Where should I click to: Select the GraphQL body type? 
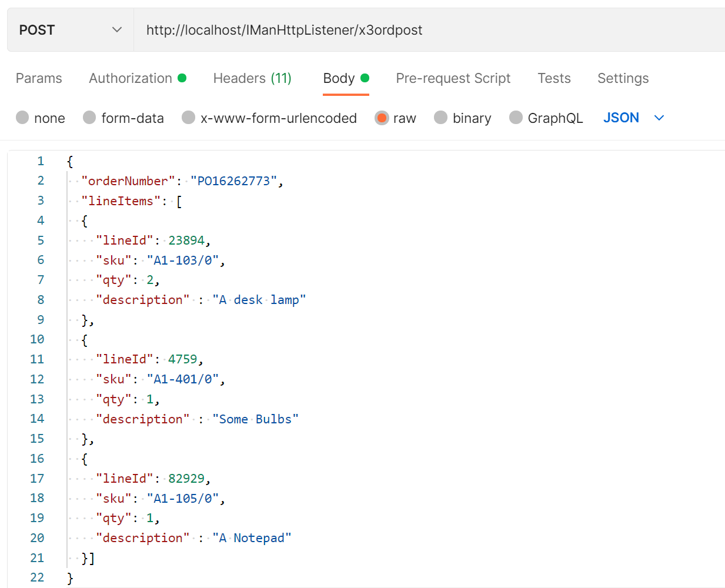[x=516, y=118]
